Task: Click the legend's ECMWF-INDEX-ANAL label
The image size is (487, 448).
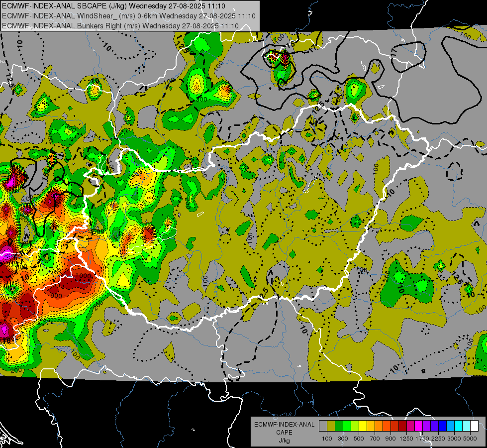Action: click(x=284, y=425)
